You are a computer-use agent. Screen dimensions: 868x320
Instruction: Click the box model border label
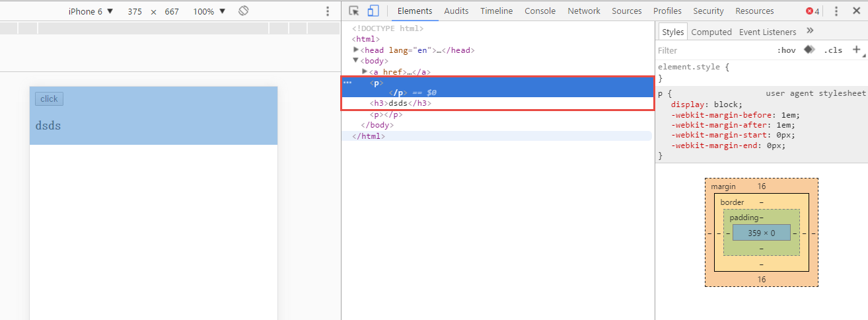(x=732, y=202)
